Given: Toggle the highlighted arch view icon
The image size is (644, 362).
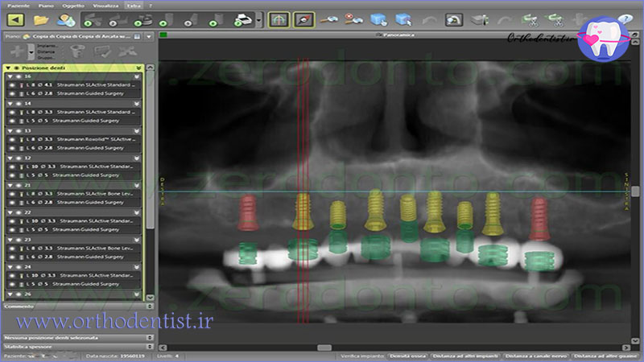Looking at the screenshot, I should [454, 19].
